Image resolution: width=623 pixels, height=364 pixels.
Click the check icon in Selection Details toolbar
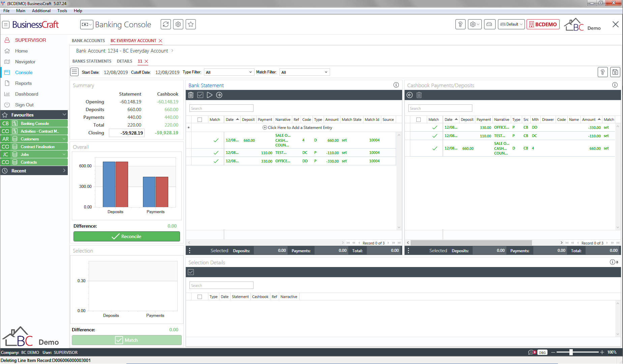[x=191, y=272]
